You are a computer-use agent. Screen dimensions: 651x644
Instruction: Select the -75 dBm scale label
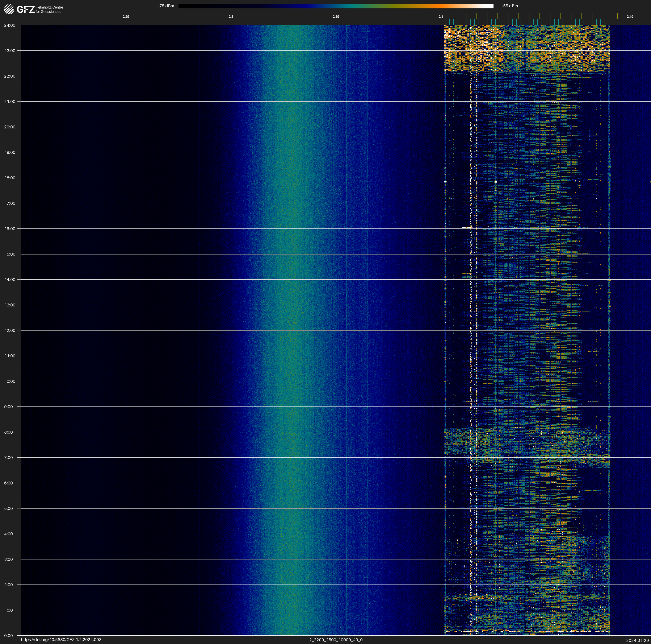tap(166, 6)
